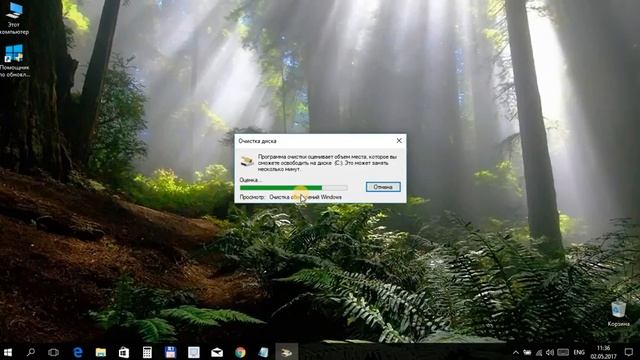
Task: Open Calculator from the taskbar
Action: 147,352
